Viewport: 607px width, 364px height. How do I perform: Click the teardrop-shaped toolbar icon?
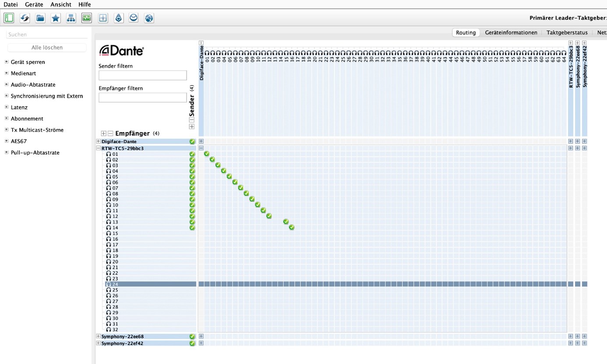click(118, 18)
